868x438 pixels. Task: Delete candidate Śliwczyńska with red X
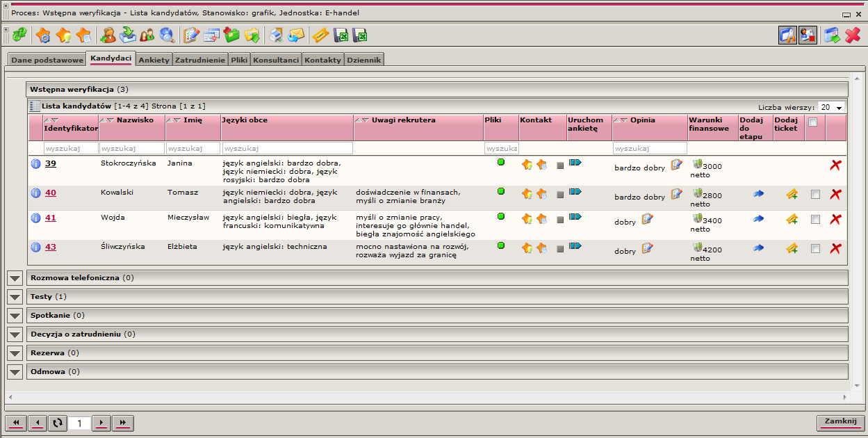tap(836, 248)
